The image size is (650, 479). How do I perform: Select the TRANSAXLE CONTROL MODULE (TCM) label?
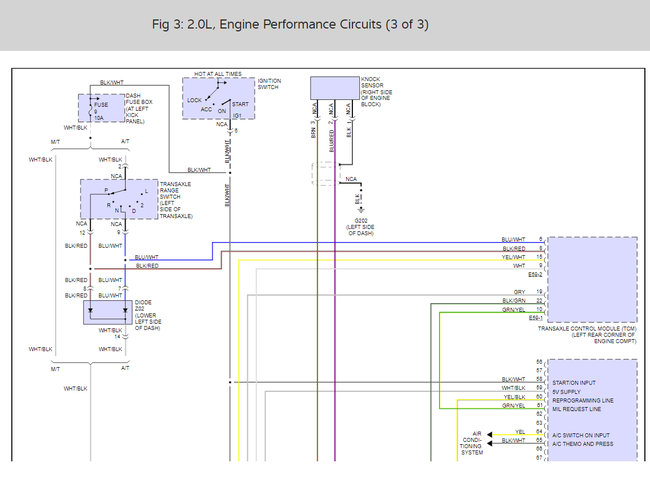tap(587, 334)
